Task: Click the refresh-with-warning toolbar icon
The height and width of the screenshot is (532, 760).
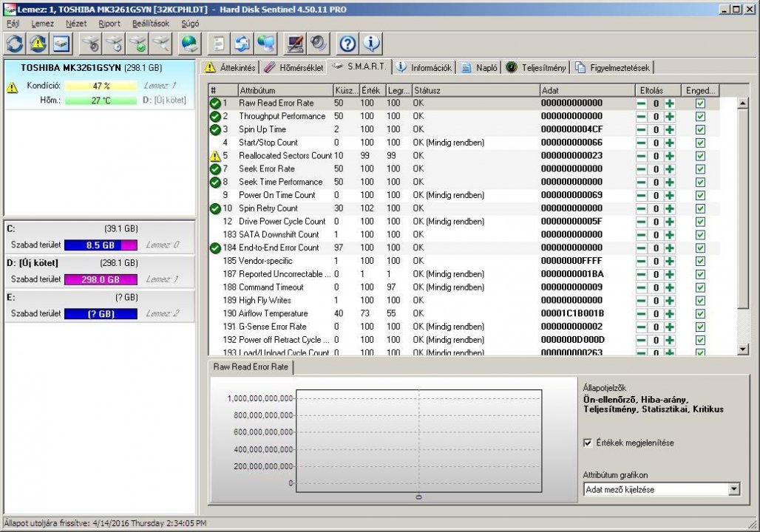Action: pyautogui.click(x=38, y=44)
